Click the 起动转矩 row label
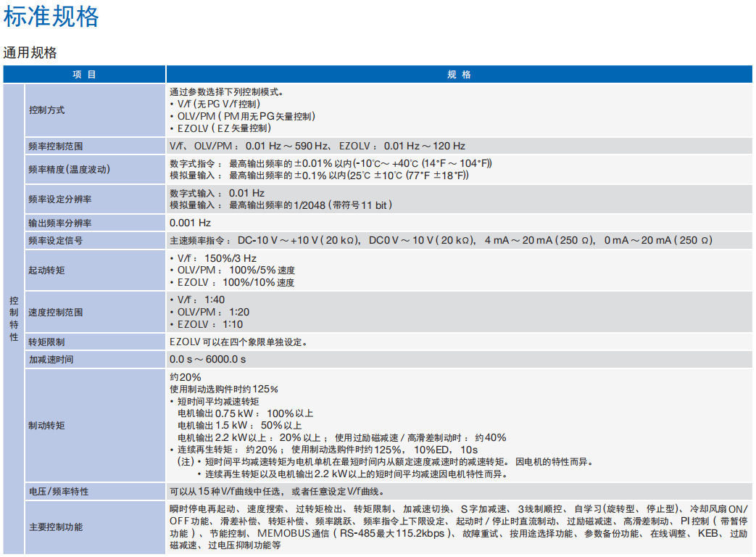The image size is (756, 557). tap(47, 270)
